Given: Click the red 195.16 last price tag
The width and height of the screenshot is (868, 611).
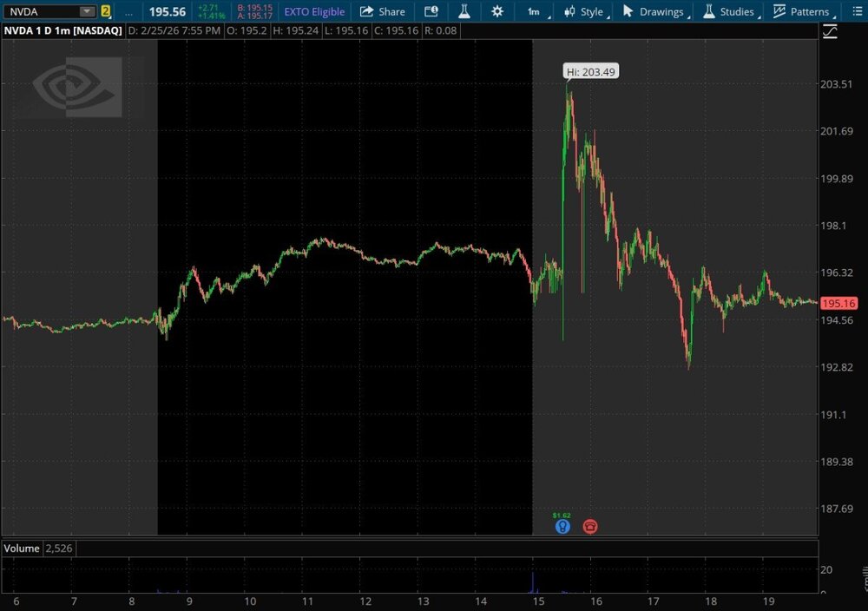Looking at the screenshot, I should click(x=838, y=304).
